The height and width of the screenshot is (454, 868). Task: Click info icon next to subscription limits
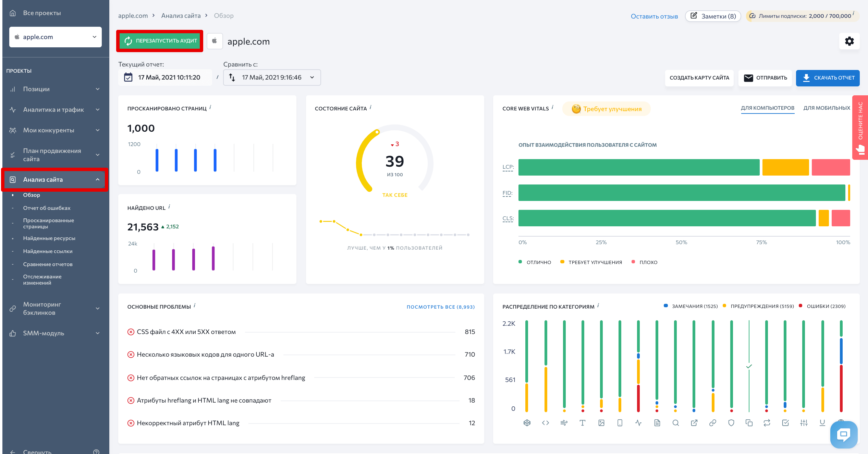853,13
